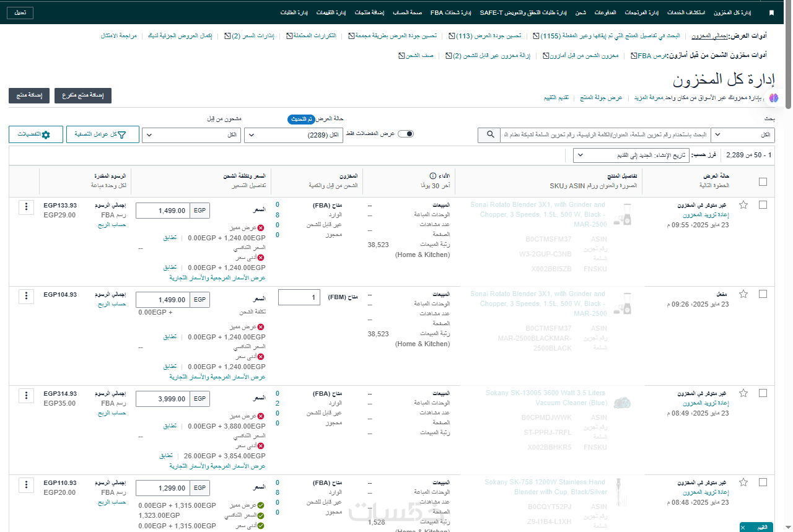Open the Payments menu (المدفوعات)

606,12
